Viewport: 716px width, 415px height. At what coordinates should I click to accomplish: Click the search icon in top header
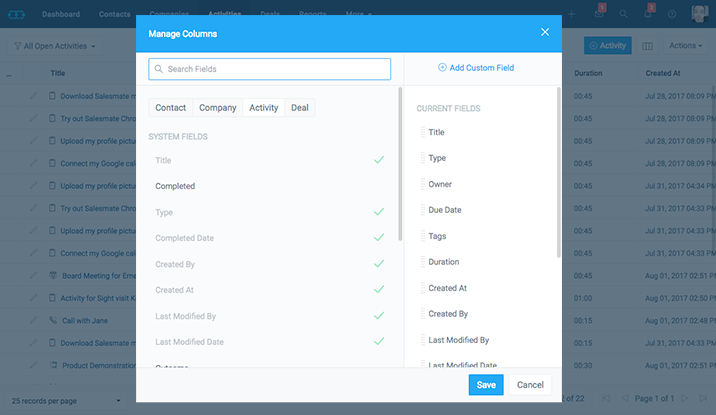click(x=623, y=14)
